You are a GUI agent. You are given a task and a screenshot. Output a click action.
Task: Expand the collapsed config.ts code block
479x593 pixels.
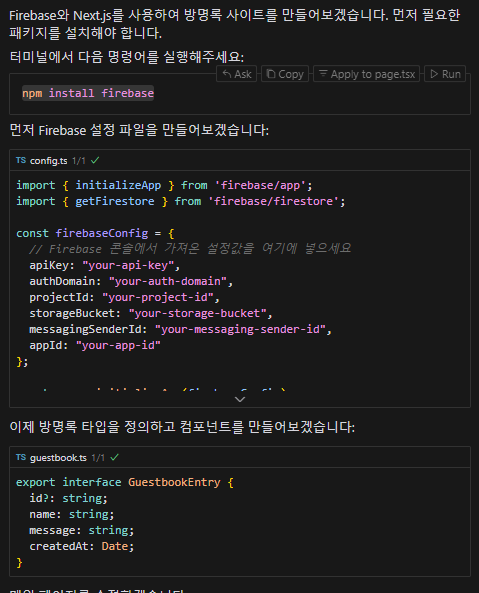point(240,399)
